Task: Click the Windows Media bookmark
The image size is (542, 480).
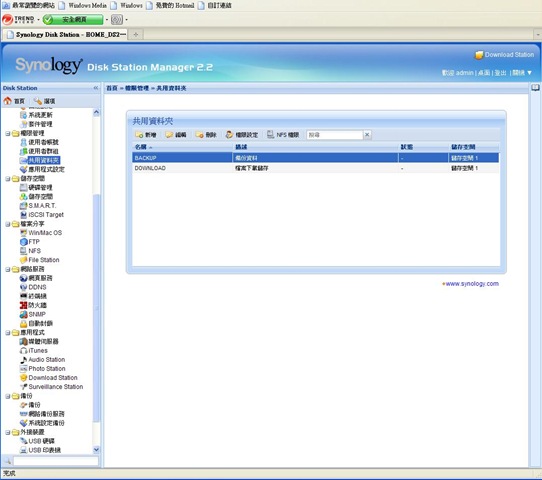Action: pos(83,5)
